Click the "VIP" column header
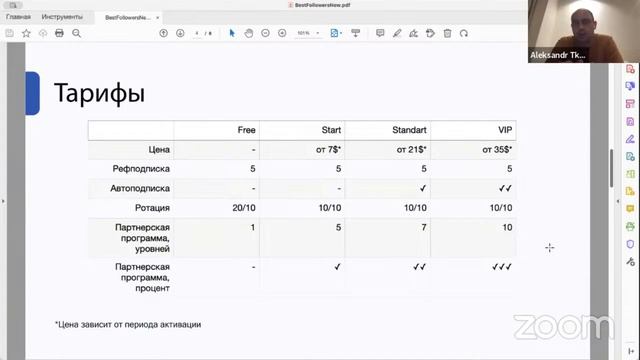Viewport: 640px width, 360px height. coord(505,130)
